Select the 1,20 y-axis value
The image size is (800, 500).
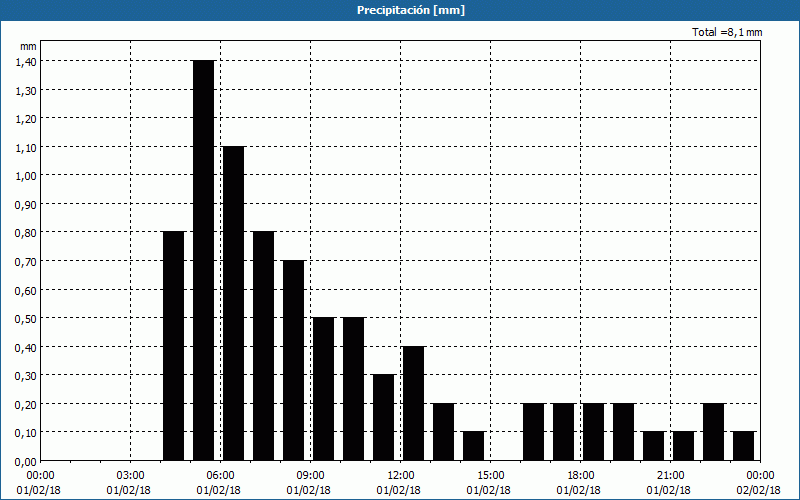(x=26, y=118)
